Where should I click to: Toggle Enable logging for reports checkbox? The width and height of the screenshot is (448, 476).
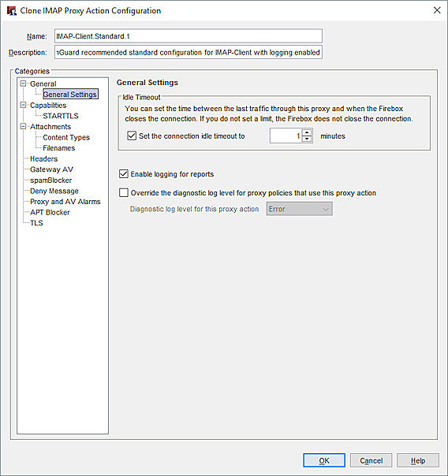124,174
